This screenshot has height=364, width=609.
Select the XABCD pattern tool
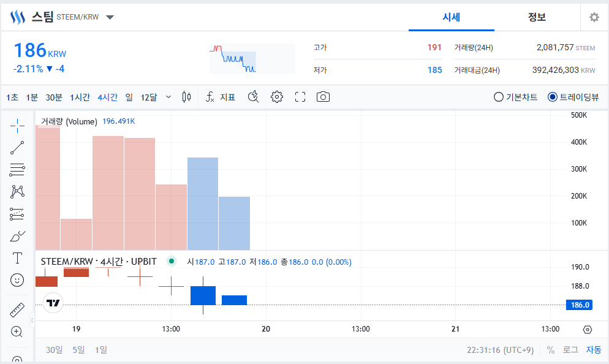pyautogui.click(x=18, y=192)
